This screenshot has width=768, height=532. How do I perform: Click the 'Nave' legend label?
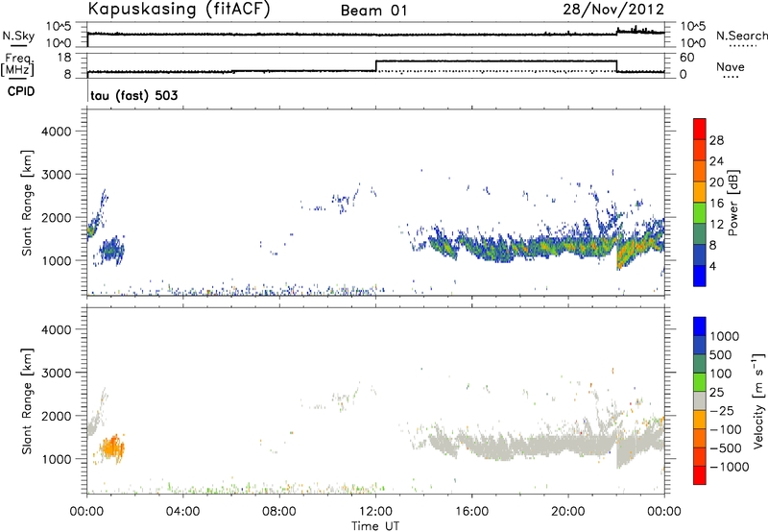(x=731, y=67)
